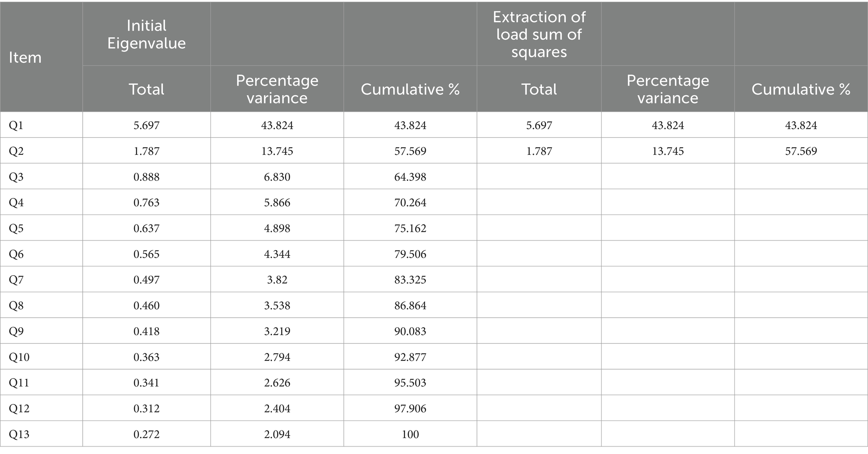This screenshot has height=454, width=868.
Task: Select the Q7 row label
Action: [x=16, y=280]
